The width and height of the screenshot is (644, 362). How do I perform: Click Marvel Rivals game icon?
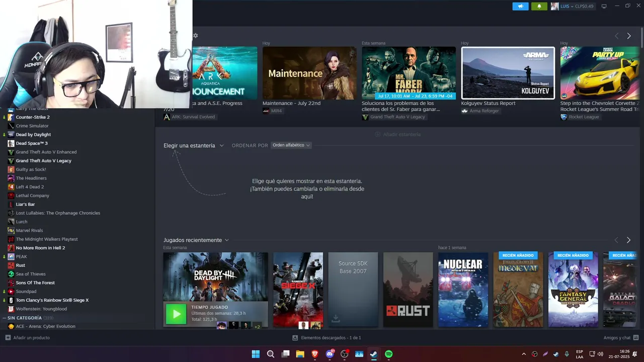[11, 230]
